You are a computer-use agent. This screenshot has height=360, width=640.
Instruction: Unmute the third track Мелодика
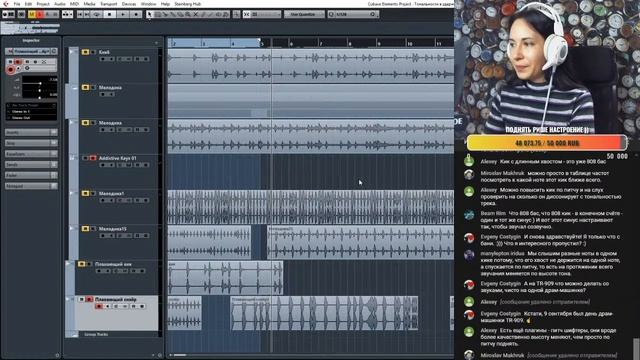[85, 123]
